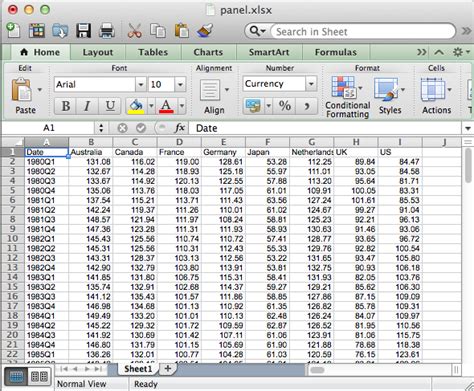Click in Search in Sheet field
The width and height of the screenshot is (474, 391).
click(363, 32)
